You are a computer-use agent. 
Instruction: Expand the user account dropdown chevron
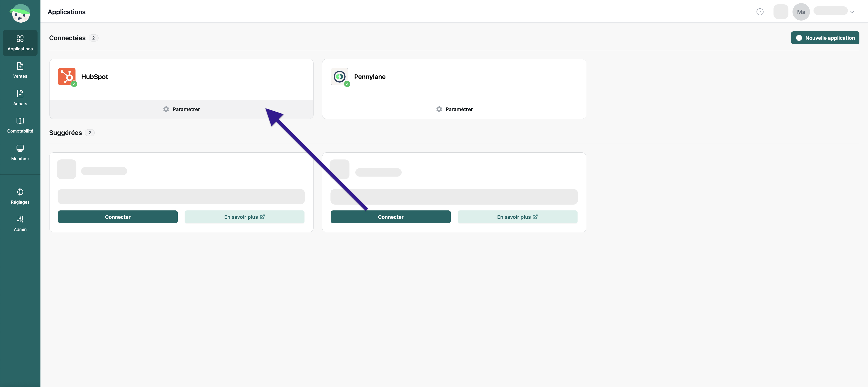tap(852, 12)
